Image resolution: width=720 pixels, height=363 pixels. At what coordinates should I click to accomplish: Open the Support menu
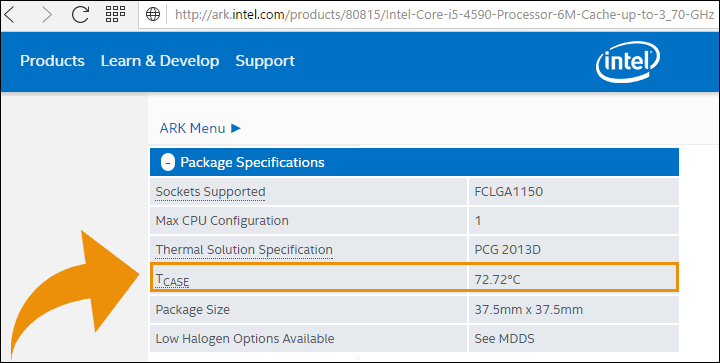point(265,61)
